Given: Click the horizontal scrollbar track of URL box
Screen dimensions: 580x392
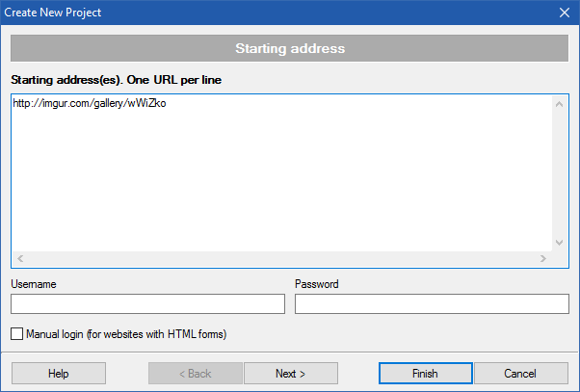Looking at the screenshot, I should click(x=281, y=258).
